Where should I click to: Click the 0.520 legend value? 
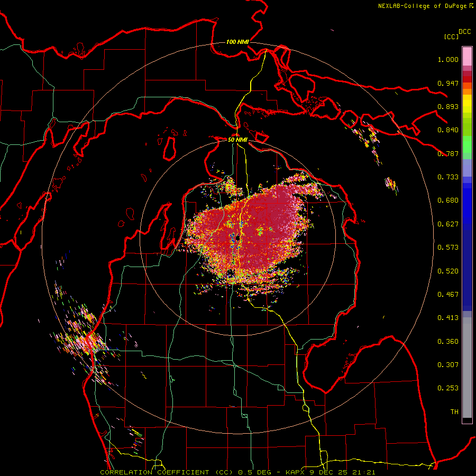(x=448, y=271)
